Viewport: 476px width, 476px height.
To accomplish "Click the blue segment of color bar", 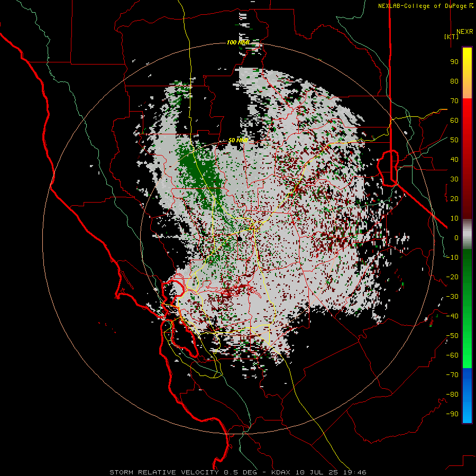I will [467, 396].
